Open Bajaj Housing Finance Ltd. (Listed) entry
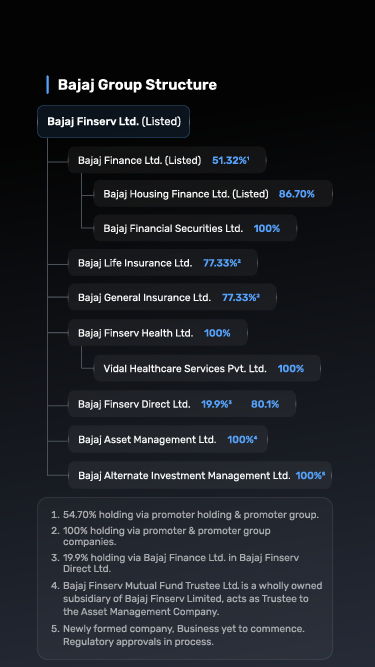Image resolution: width=375 pixels, height=667 pixels. coord(213,194)
